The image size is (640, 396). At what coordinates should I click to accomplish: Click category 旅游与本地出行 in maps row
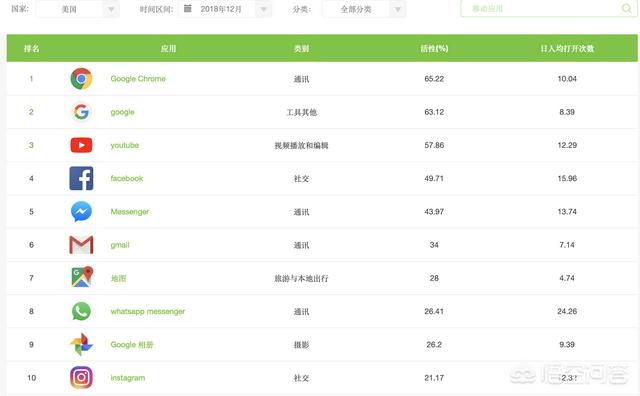(301, 278)
